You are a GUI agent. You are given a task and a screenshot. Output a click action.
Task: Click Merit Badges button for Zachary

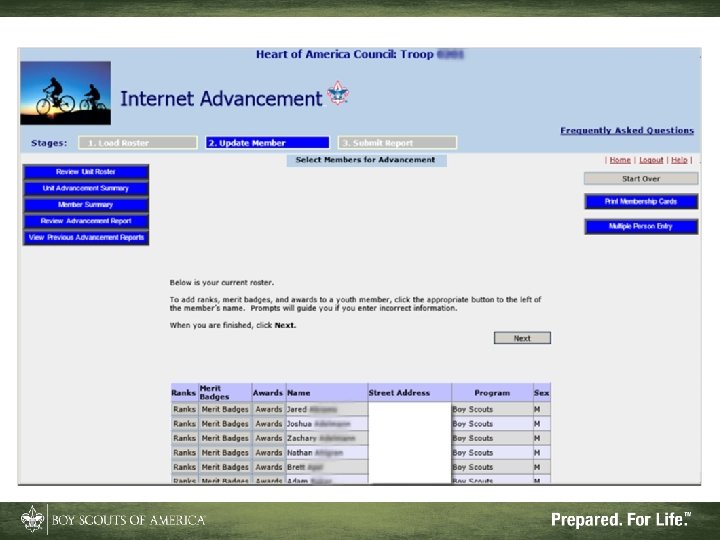pyautogui.click(x=225, y=438)
